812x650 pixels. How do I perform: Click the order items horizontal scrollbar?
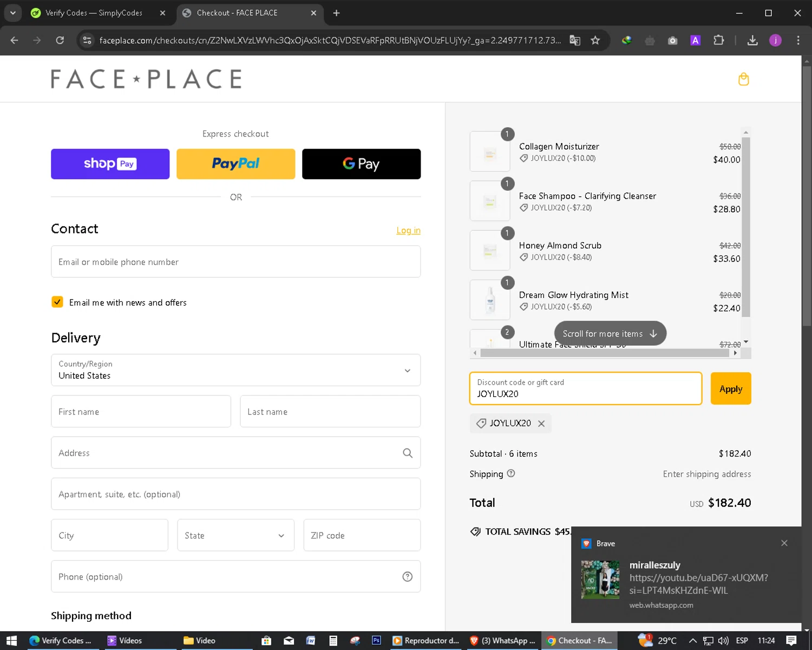(x=605, y=353)
